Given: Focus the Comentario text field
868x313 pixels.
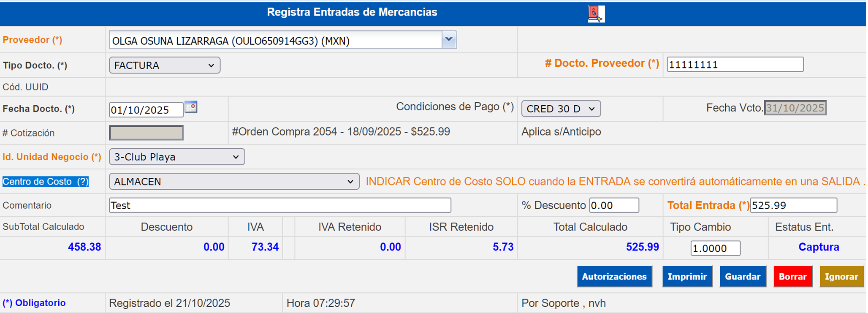Looking at the screenshot, I should (279, 205).
